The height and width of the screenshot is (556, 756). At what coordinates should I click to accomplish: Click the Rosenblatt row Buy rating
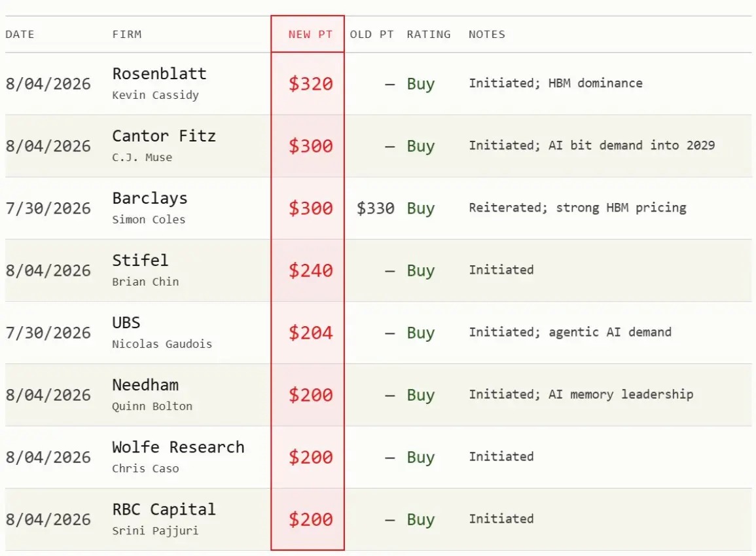coord(420,84)
